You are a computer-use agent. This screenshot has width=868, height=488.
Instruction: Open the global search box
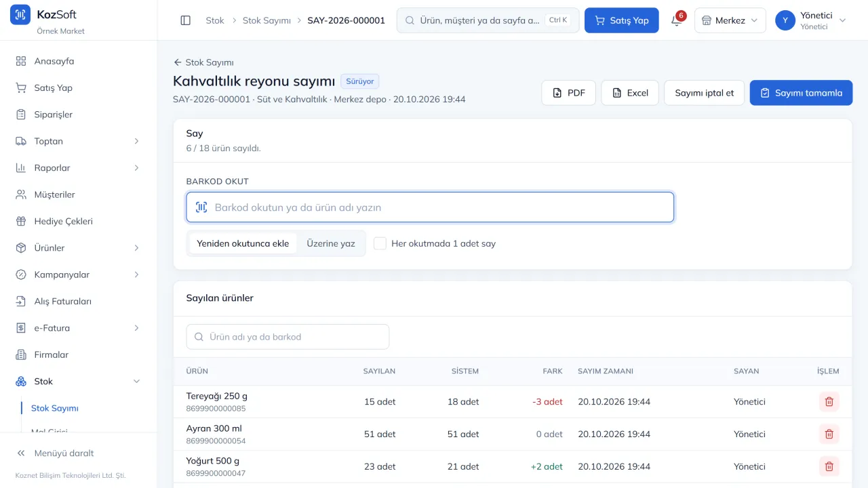click(488, 20)
